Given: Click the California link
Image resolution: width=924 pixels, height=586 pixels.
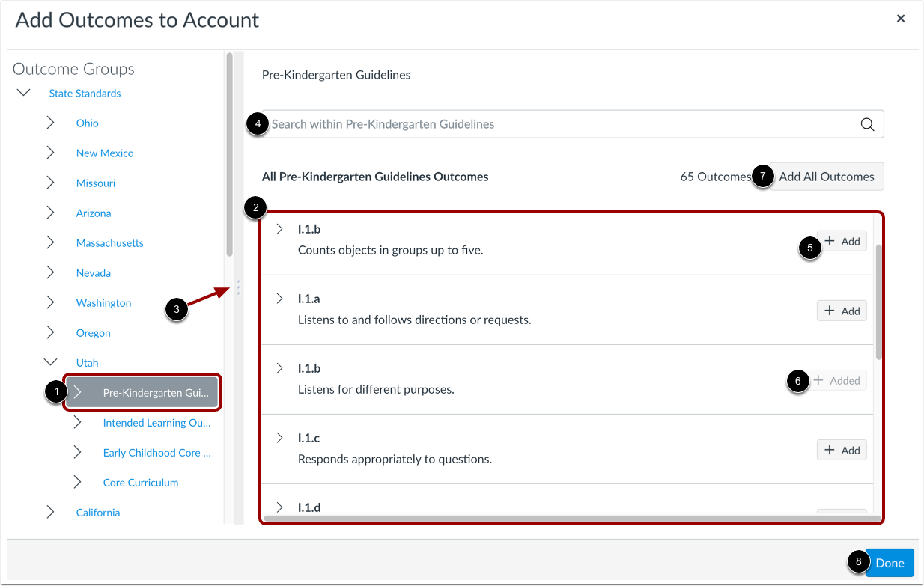Looking at the screenshot, I should [98, 513].
